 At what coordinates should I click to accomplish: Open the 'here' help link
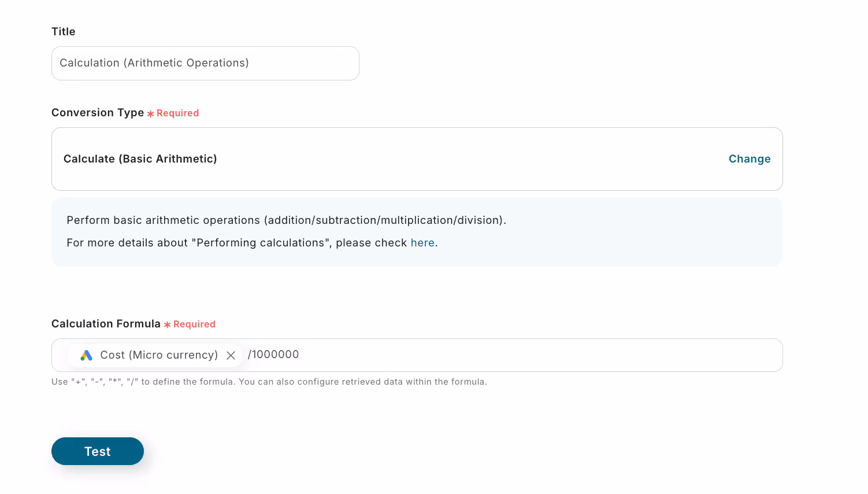(x=422, y=243)
